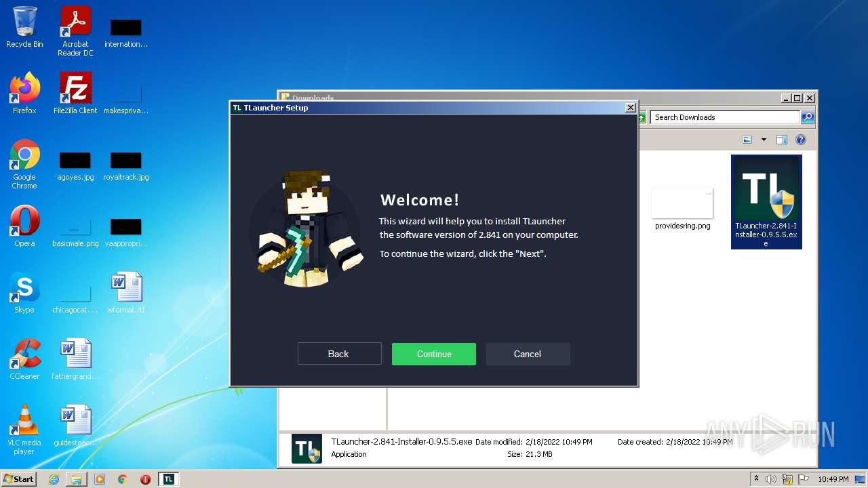Go Back in the TLauncher wizard
Screen dimensions: 868x488
(340, 354)
